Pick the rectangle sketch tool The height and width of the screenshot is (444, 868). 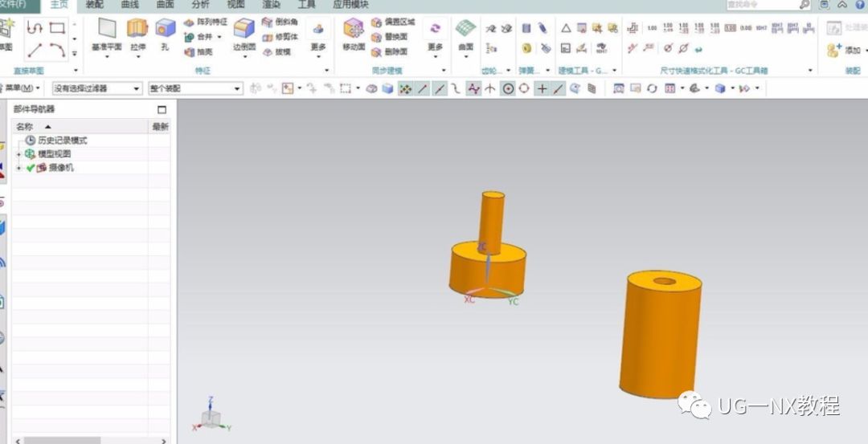[57, 27]
